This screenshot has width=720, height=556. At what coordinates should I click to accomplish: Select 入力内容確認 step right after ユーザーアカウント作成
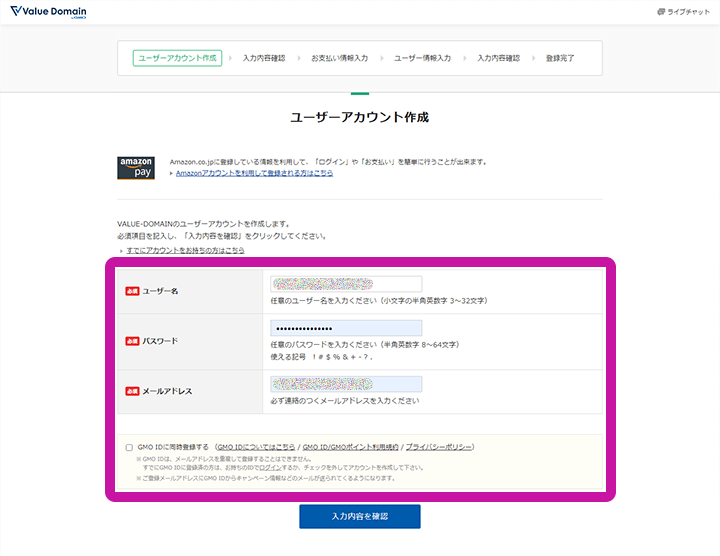263,58
